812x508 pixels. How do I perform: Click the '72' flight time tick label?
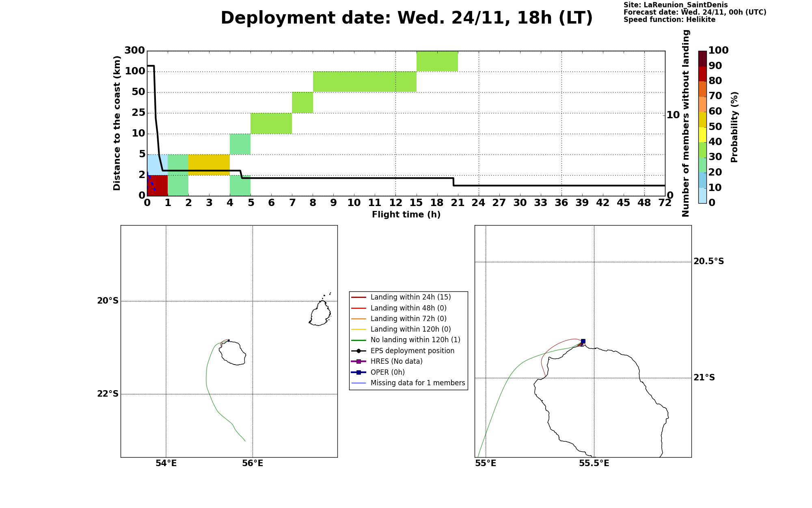pyautogui.click(x=665, y=202)
